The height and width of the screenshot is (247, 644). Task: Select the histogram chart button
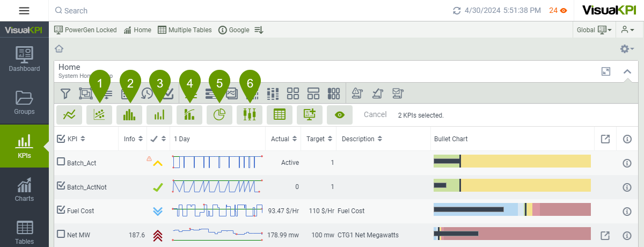(129, 114)
